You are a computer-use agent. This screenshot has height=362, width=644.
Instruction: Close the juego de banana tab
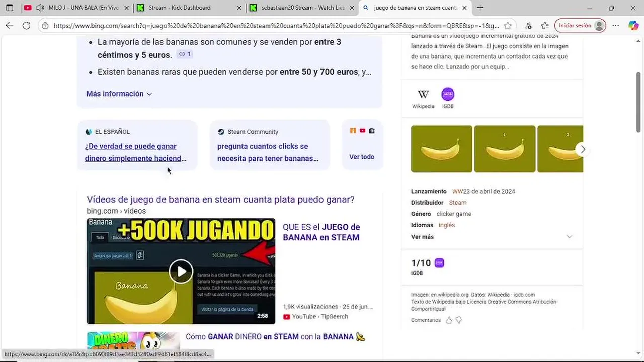point(464,8)
